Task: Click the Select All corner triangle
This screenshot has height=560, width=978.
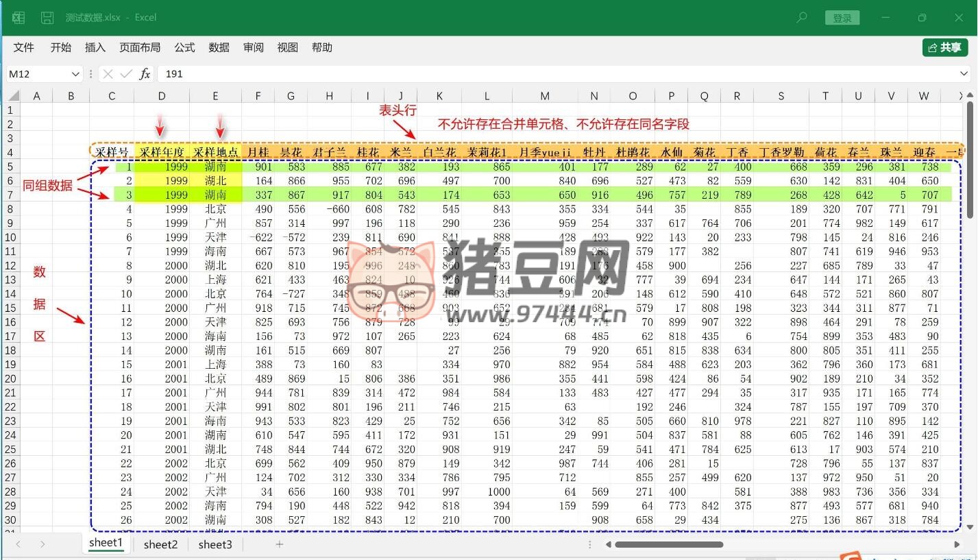Action: (13, 97)
